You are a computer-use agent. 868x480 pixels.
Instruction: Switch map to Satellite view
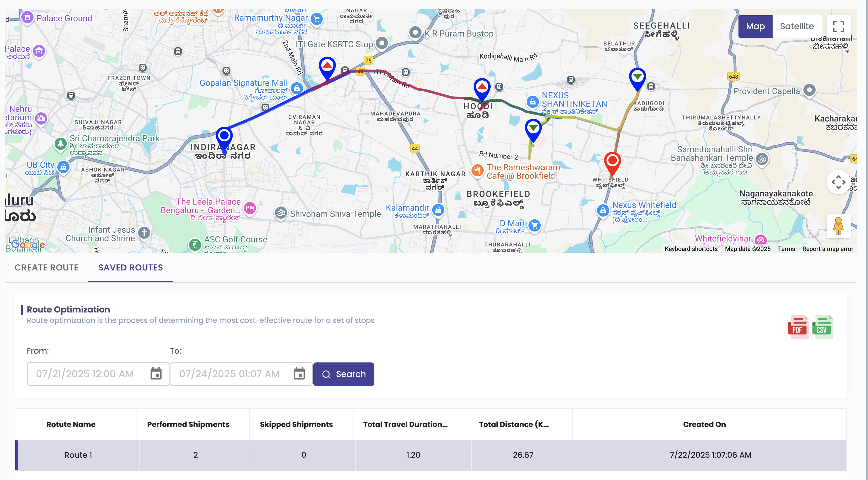click(x=797, y=26)
